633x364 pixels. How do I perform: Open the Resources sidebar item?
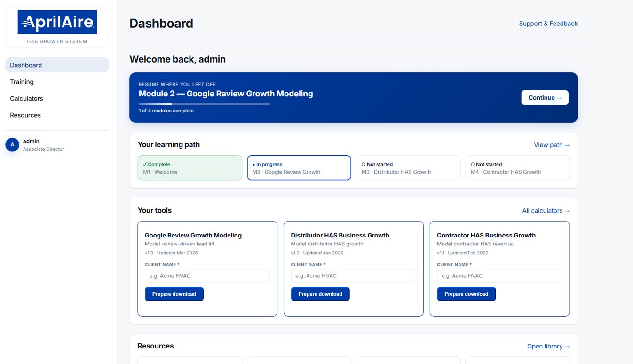(57, 115)
